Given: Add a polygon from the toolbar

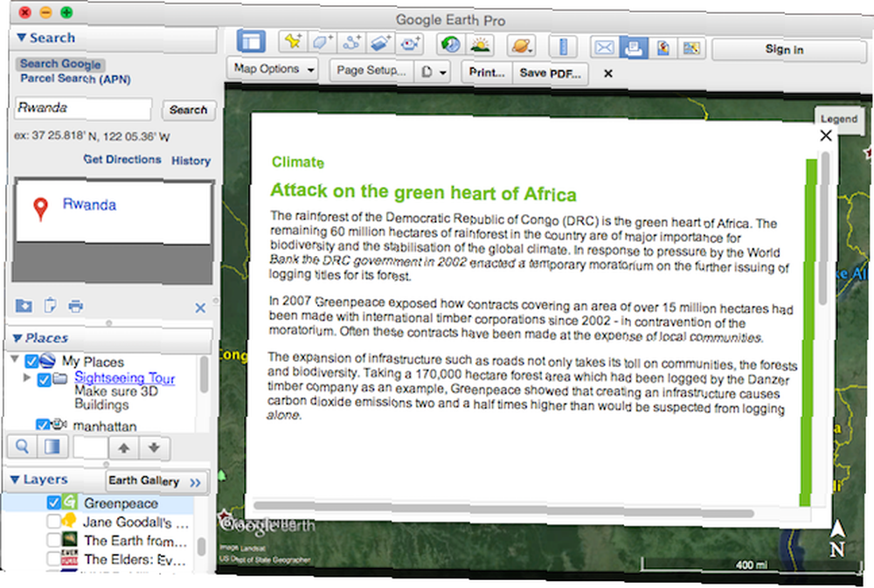Looking at the screenshot, I should 323,42.
